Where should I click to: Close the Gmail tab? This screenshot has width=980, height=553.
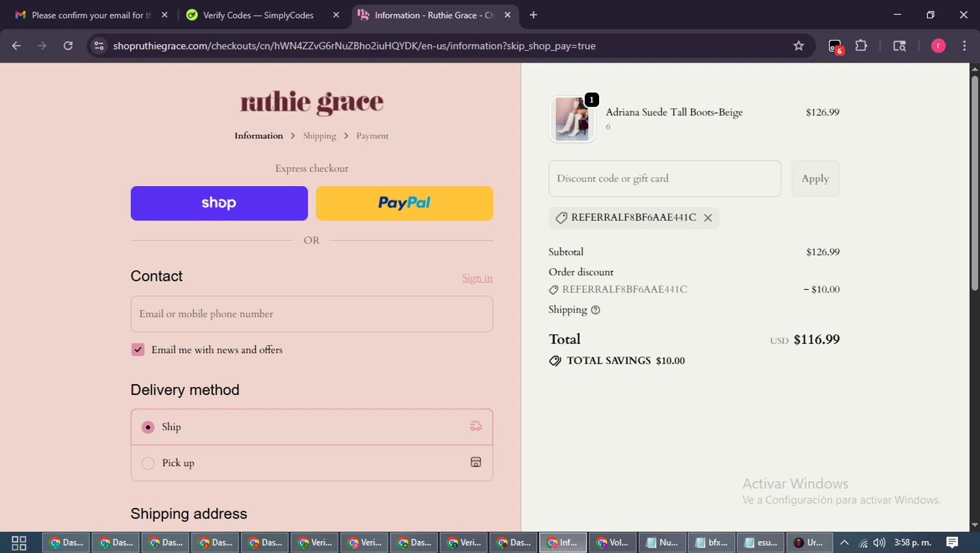[x=165, y=15]
